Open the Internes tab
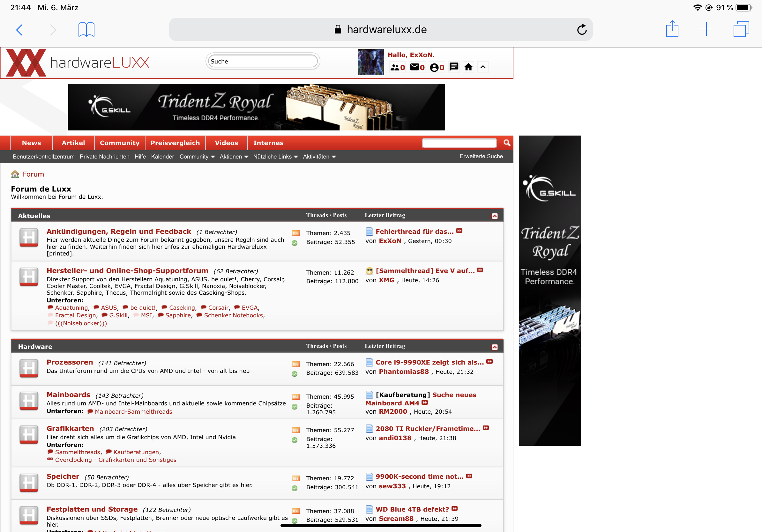 coord(268,143)
